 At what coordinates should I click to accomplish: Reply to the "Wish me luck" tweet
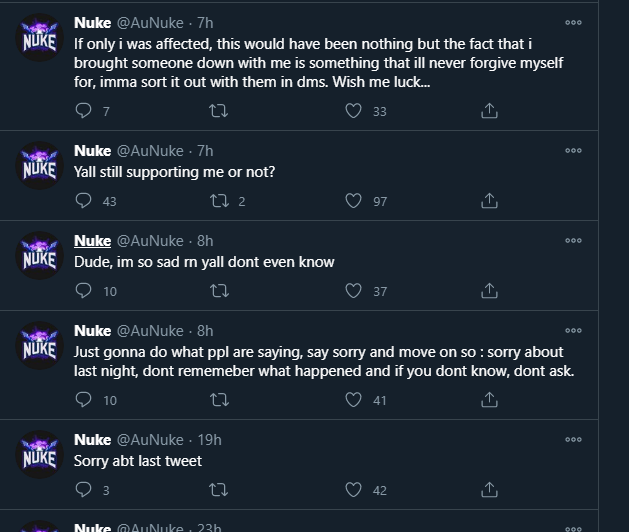pos(84,111)
